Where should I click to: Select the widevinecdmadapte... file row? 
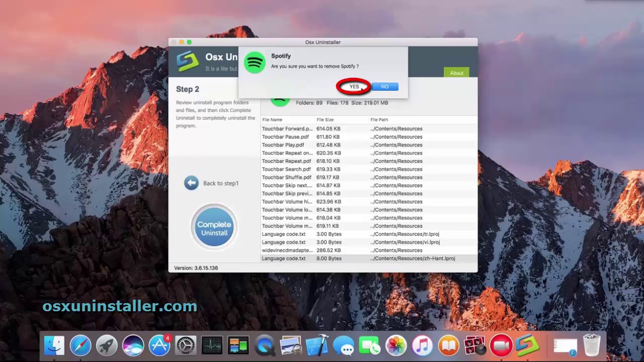point(369,250)
